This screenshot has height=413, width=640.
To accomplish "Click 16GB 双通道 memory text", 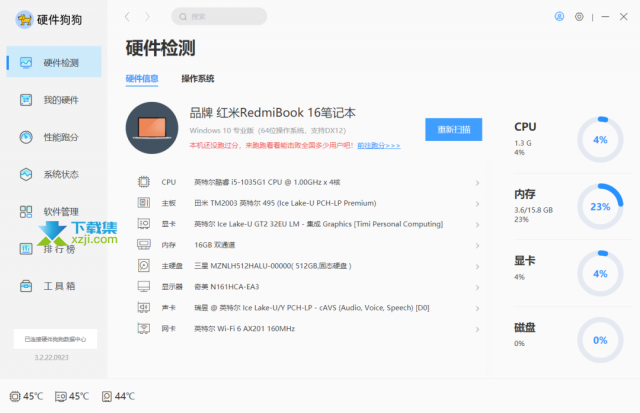I will pos(214,245).
